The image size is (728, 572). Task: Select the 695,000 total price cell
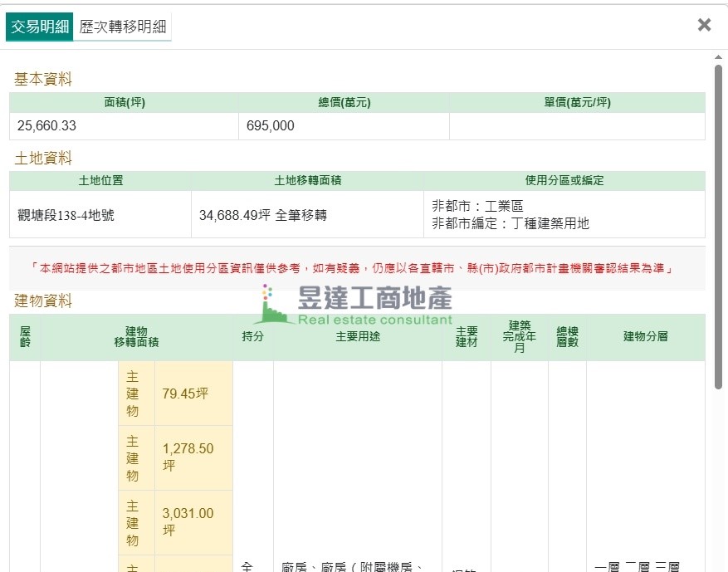[344, 126]
